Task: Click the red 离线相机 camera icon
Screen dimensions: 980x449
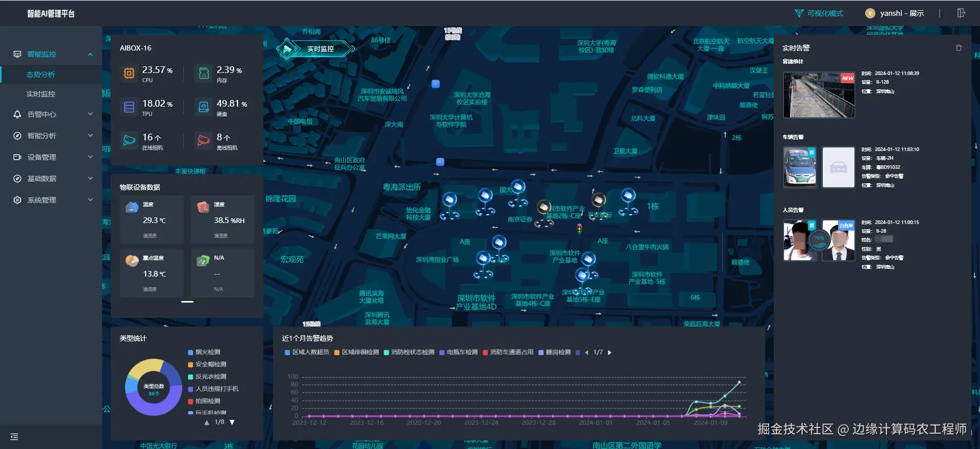Action: click(x=204, y=140)
